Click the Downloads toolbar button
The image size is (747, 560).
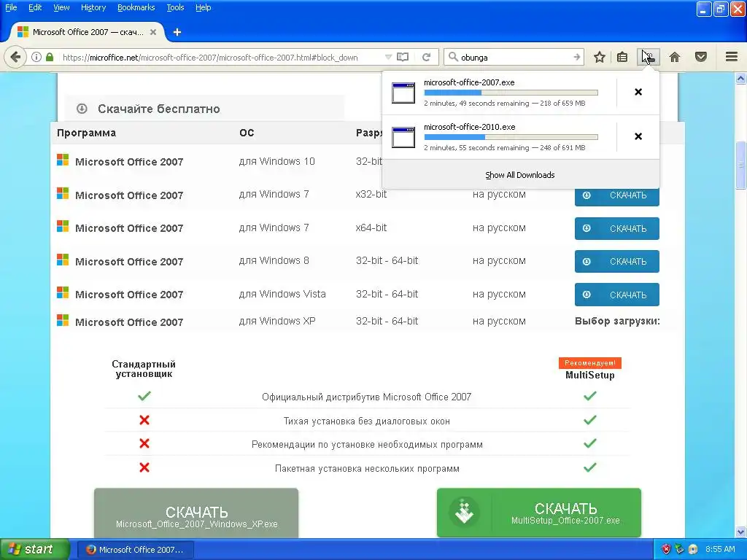(x=649, y=57)
